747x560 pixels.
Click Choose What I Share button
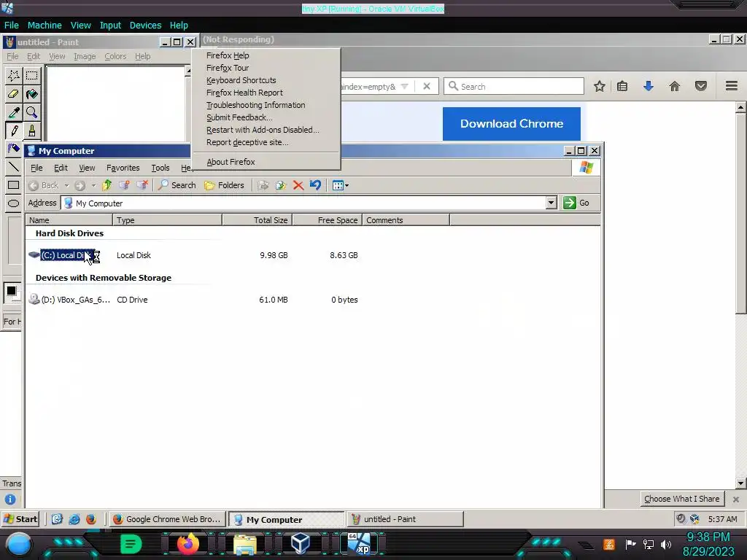tap(682, 499)
